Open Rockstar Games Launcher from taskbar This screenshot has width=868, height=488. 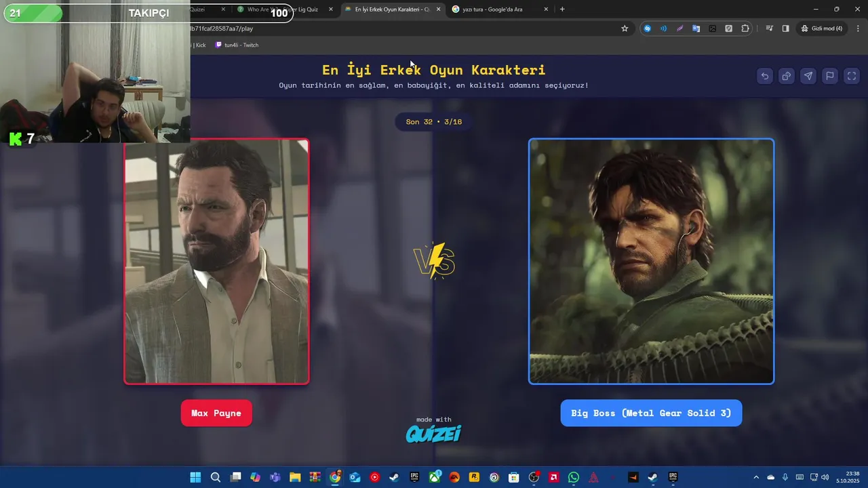pyautogui.click(x=474, y=477)
